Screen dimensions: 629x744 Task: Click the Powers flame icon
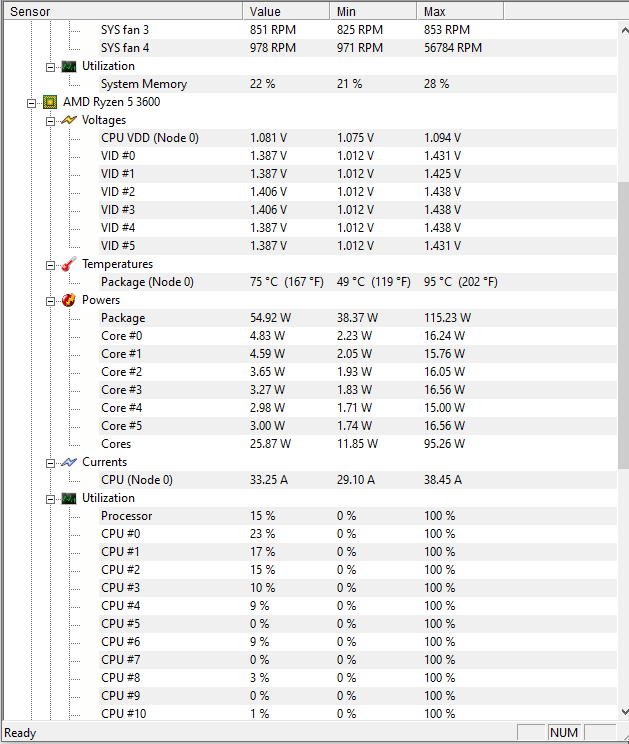tap(69, 300)
